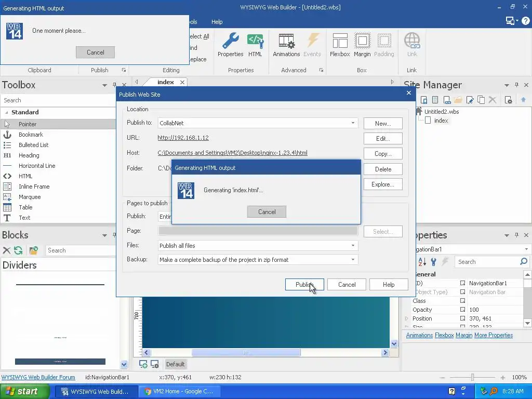Click Site Manager clone page icon
The width and height of the screenshot is (532, 399).
coord(481,100)
